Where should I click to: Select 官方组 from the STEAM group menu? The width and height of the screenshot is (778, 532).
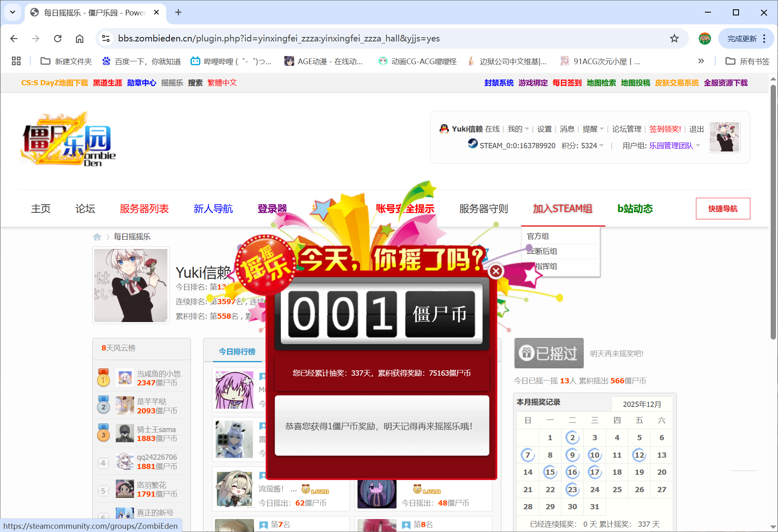click(x=537, y=236)
